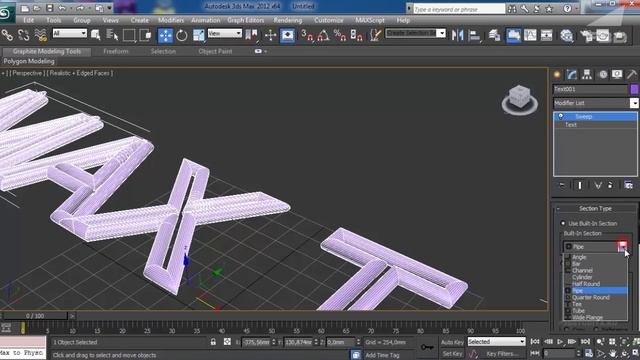Image resolution: width=640 pixels, height=360 pixels.
Task: Select the Sweep modifier in the stack
Action: tap(596, 116)
